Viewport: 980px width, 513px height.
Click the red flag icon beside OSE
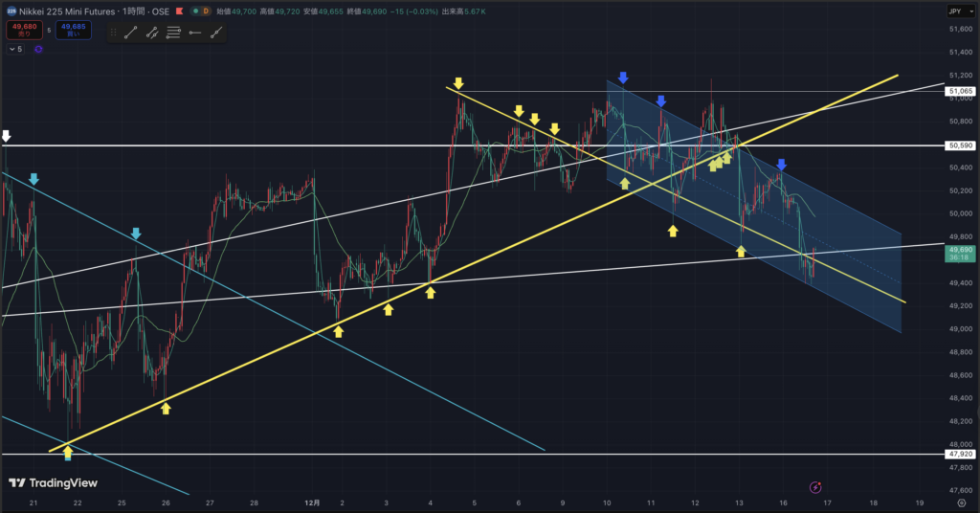[x=178, y=11]
